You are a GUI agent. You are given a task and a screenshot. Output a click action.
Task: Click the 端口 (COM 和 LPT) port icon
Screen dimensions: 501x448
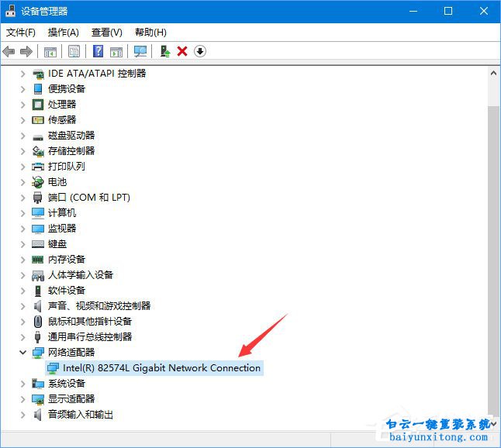[38, 198]
